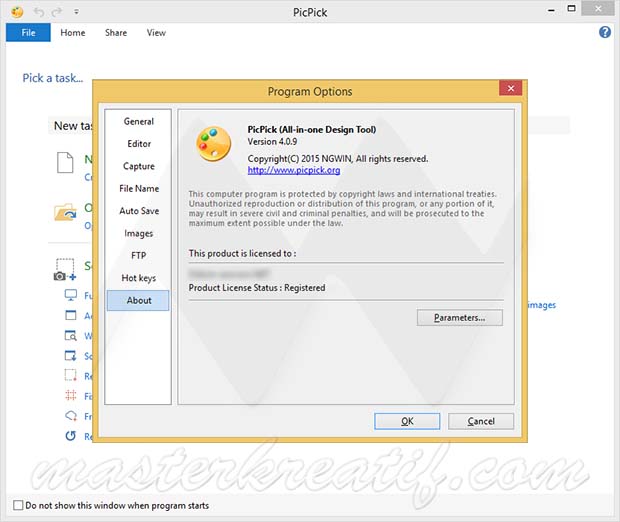Select File Name options category
Image resolution: width=620 pixels, height=522 pixels.
(x=138, y=189)
